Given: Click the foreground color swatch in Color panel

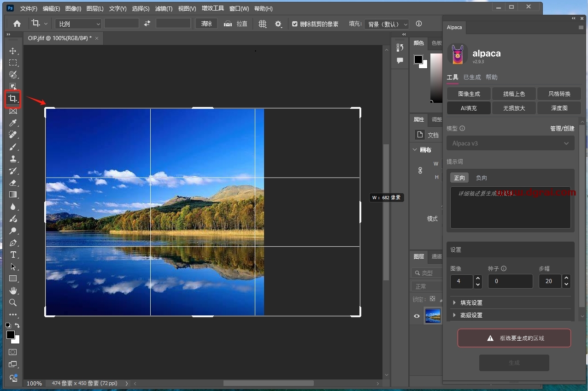Looking at the screenshot, I should 418,59.
